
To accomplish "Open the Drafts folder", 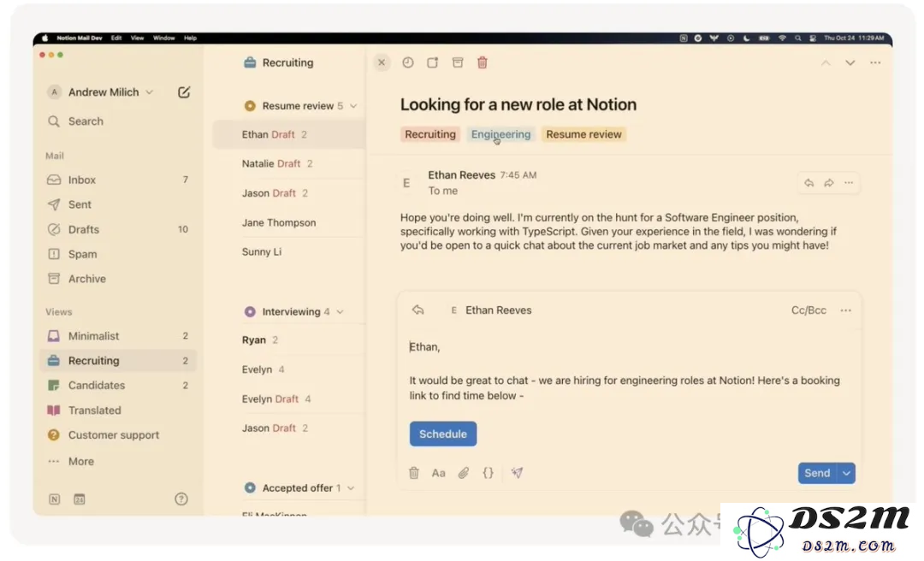I will point(118,229).
